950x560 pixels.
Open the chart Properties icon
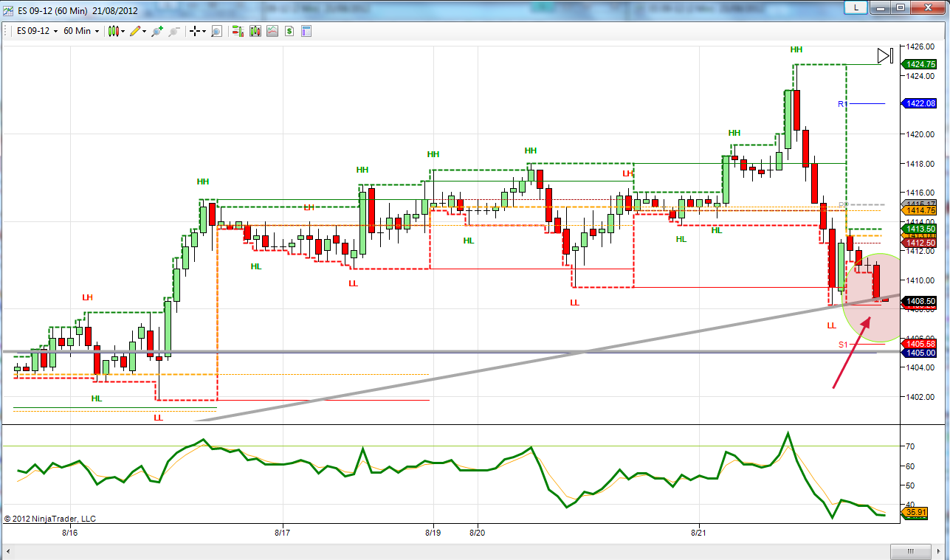click(x=306, y=31)
